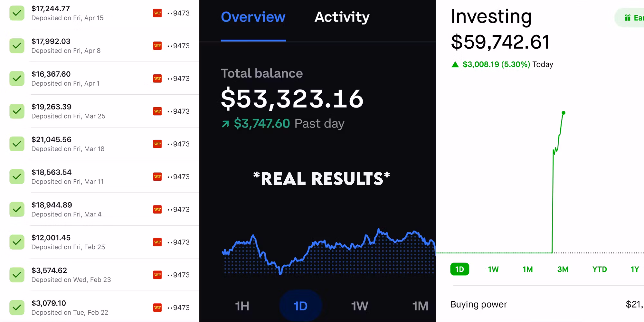The image size is (644, 322).
Task: Click the green endpoint dot on Investing chart
Action: click(563, 113)
